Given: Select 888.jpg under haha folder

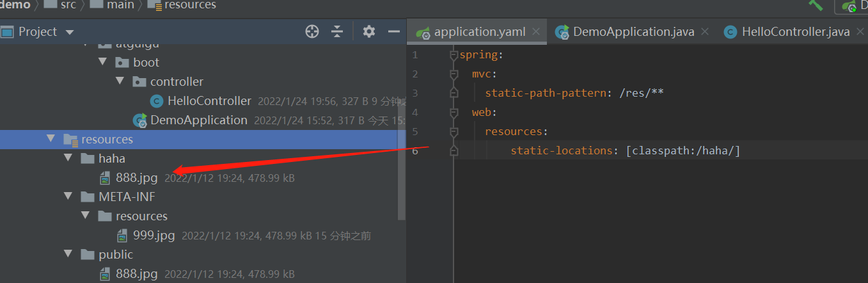Looking at the screenshot, I should click(x=136, y=177).
